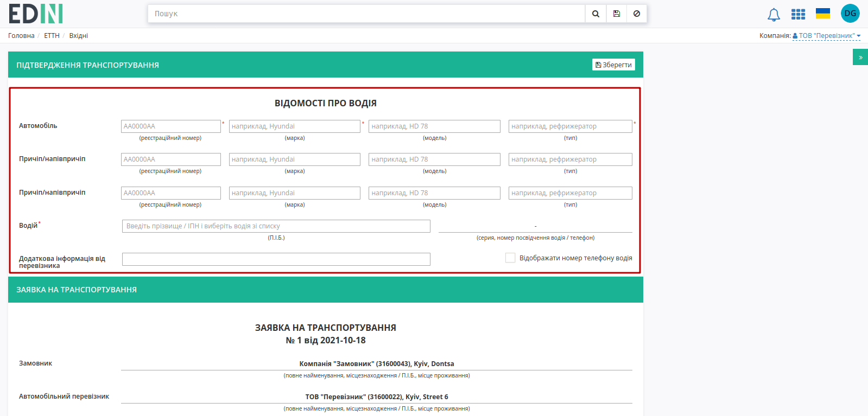Click the clear search circle-slash icon

637,14
